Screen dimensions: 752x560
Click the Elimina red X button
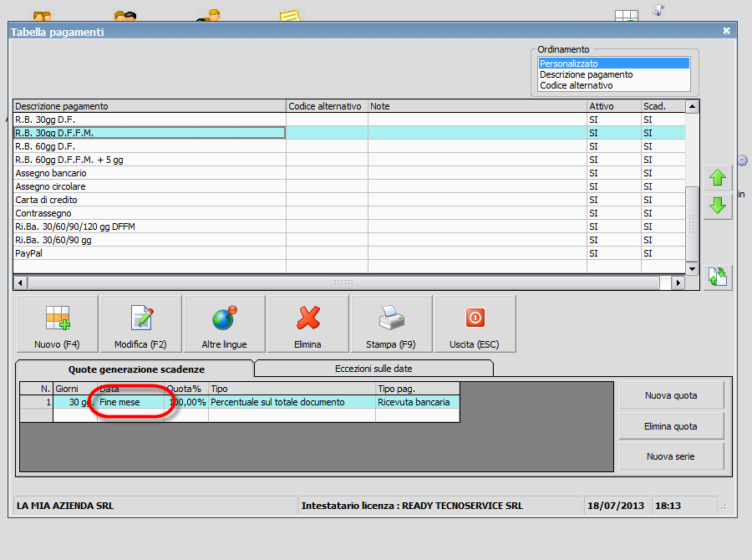pos(307,324)
